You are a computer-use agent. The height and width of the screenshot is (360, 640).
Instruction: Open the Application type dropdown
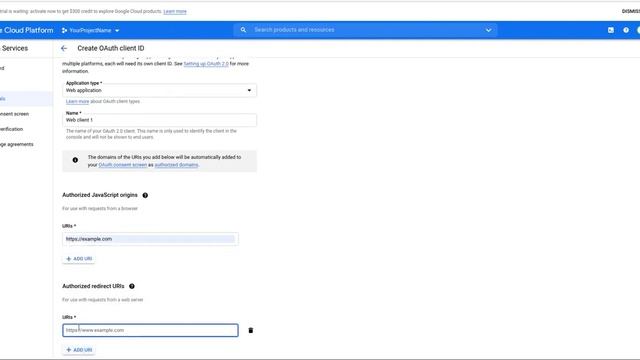tap(159, 90)
